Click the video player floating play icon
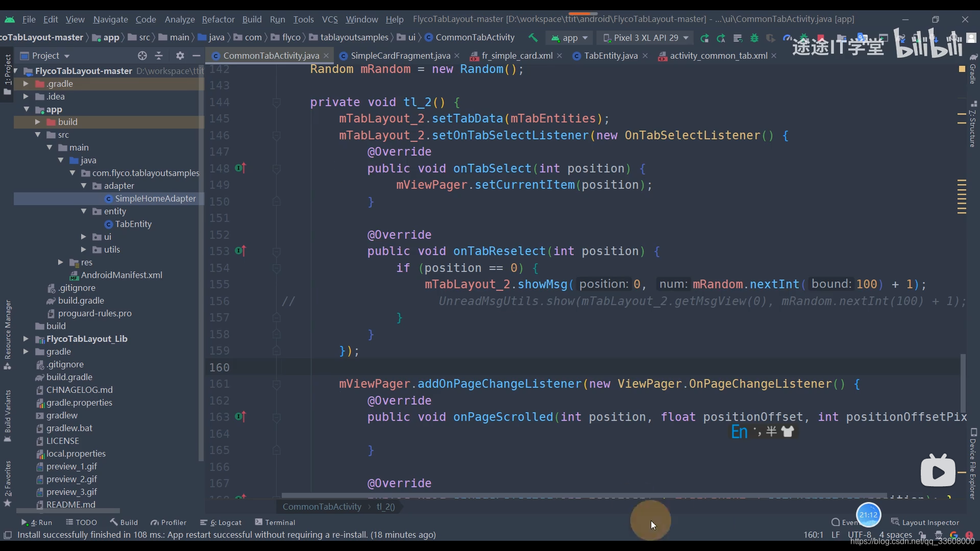980x551 pixels. [x=938, y=471]
